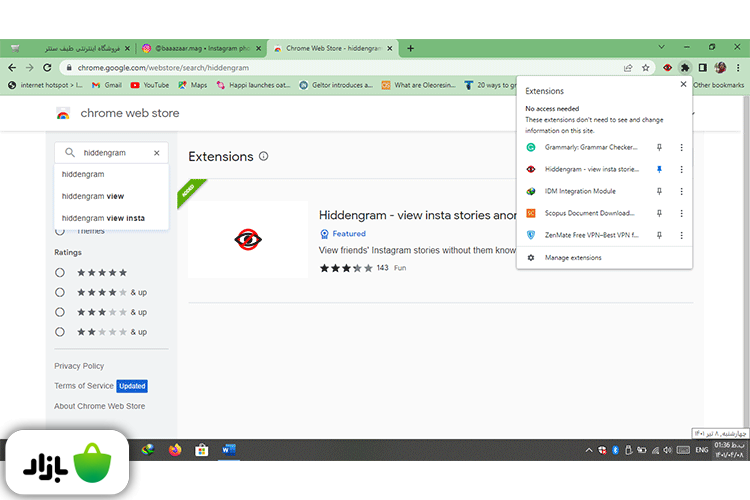Open more options for IDM Integration Module
The height and width of the screenshot is (500, 750).
(x=681, y=191)
